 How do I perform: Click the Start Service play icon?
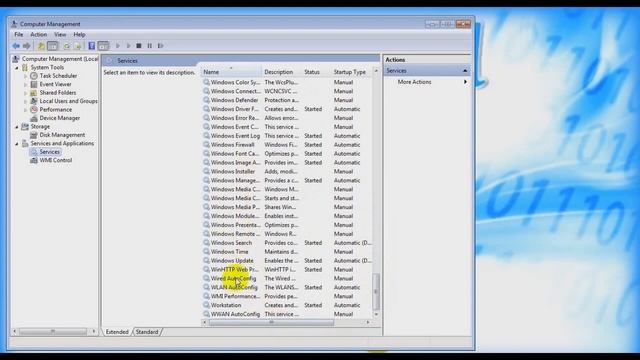118,46
